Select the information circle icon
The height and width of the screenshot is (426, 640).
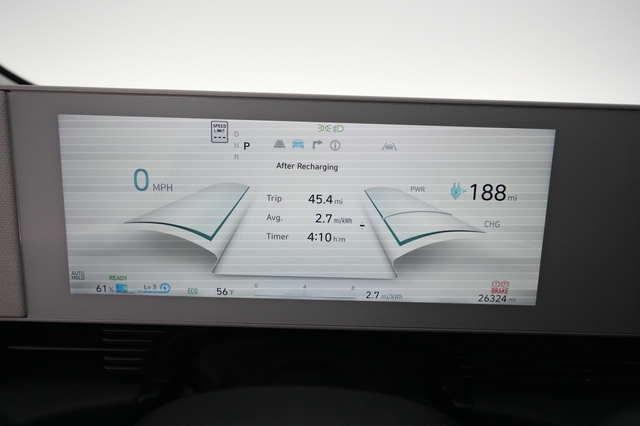click(335, 145)
